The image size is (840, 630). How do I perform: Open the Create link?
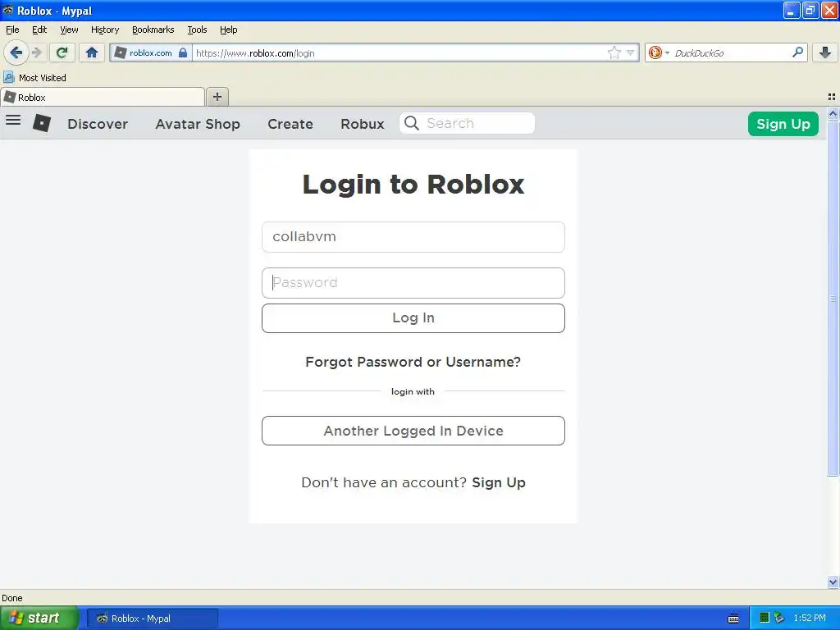tap(290, 124)
